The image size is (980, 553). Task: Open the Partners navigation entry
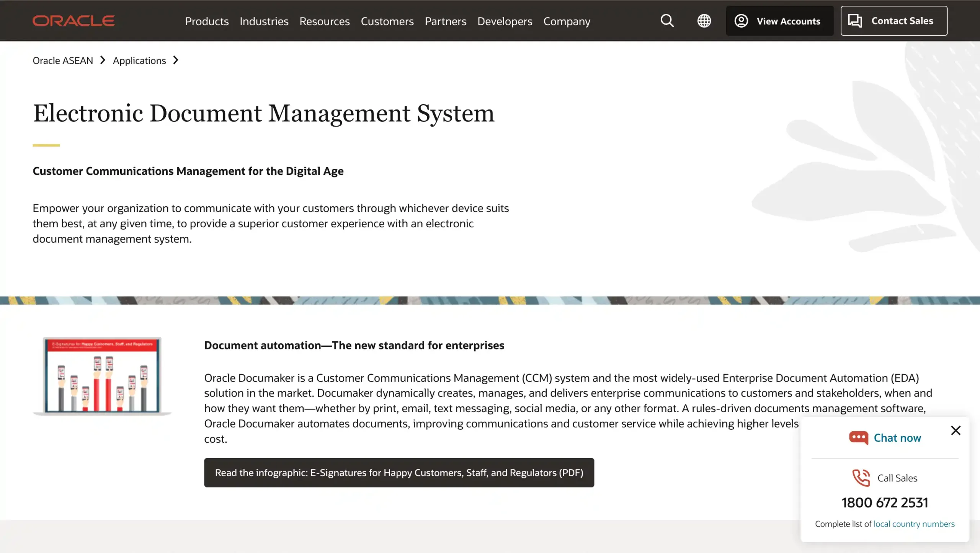tap(445, 21)
